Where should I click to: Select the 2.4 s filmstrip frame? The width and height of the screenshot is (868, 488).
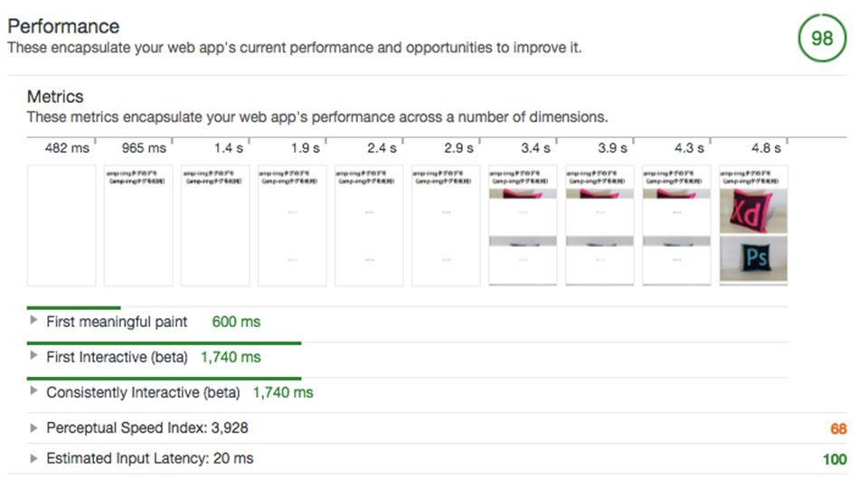pyautogui.click(x=369, y=225)
